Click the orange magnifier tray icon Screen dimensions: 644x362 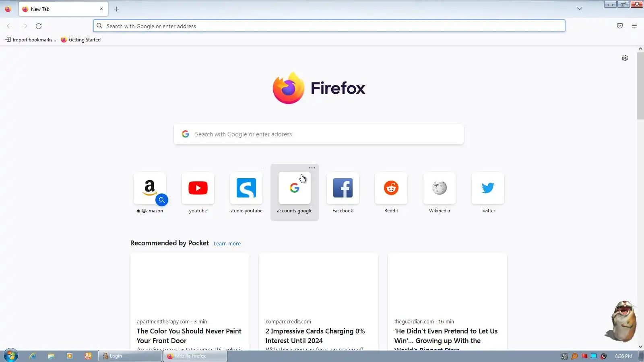coord(575,356)
